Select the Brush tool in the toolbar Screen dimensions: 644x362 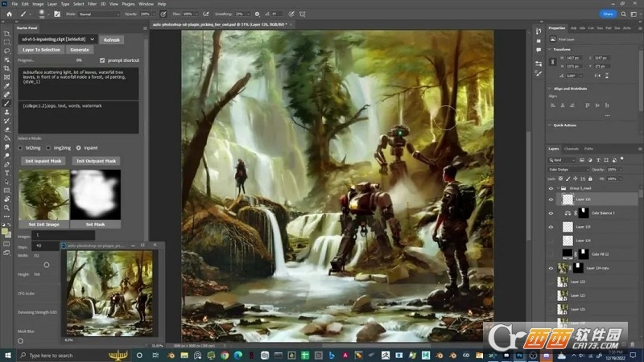[x=6, y=104]
